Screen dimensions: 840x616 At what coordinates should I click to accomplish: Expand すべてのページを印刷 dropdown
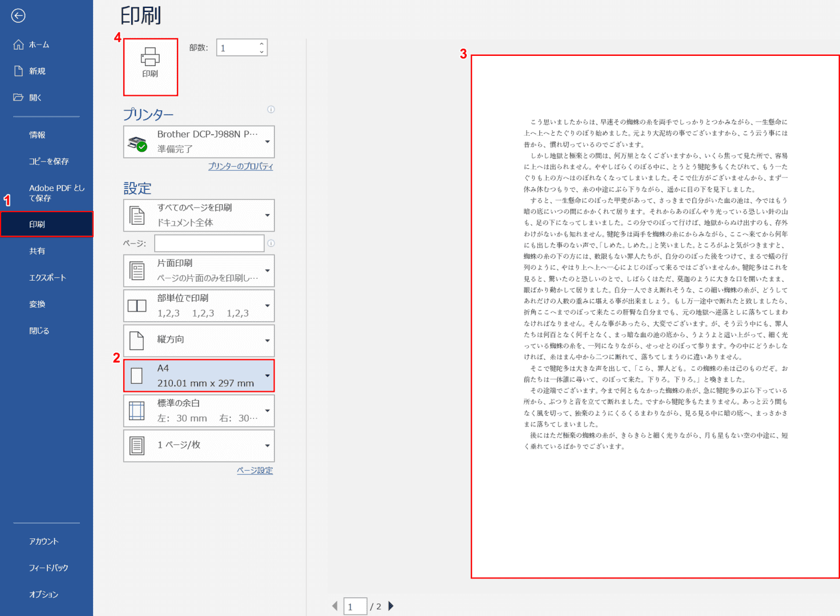point(267,215)
